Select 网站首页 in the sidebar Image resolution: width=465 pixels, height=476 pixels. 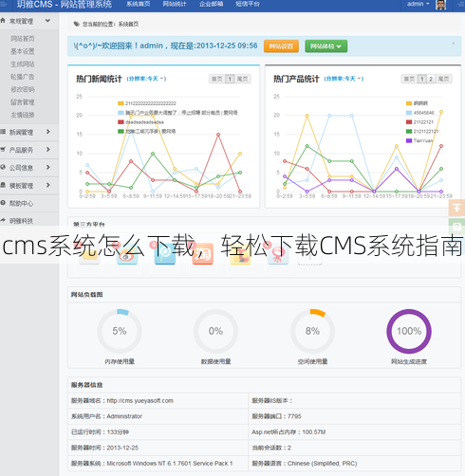(23, 39)
